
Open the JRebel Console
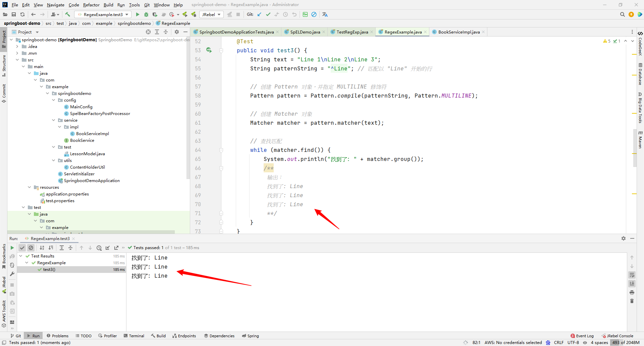[617, 336]
